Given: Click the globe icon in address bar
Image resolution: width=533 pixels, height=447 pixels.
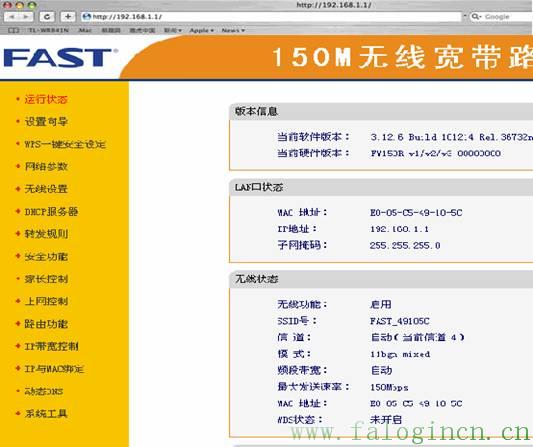Looking at the screenshot, I should point(87,16).
